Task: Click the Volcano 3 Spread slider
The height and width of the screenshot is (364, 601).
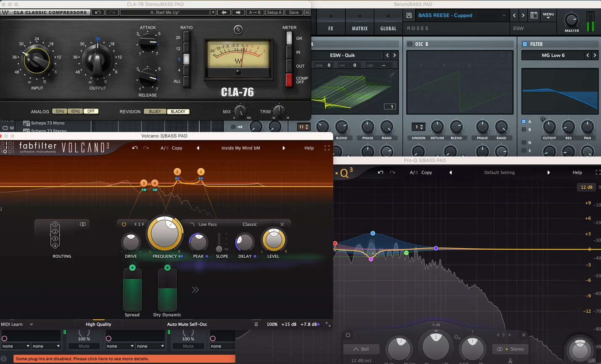Action: pyautogui.click(x=132, y=290)
